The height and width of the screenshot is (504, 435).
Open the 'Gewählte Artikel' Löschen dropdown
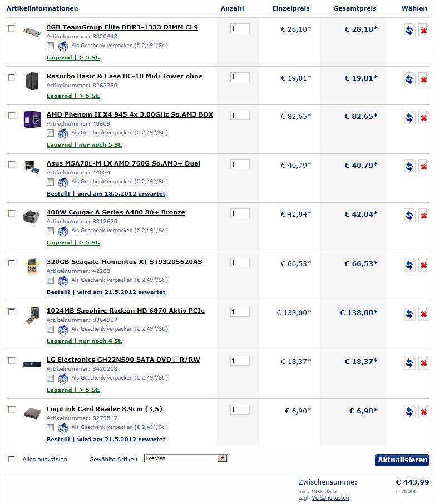click(185, 458)
